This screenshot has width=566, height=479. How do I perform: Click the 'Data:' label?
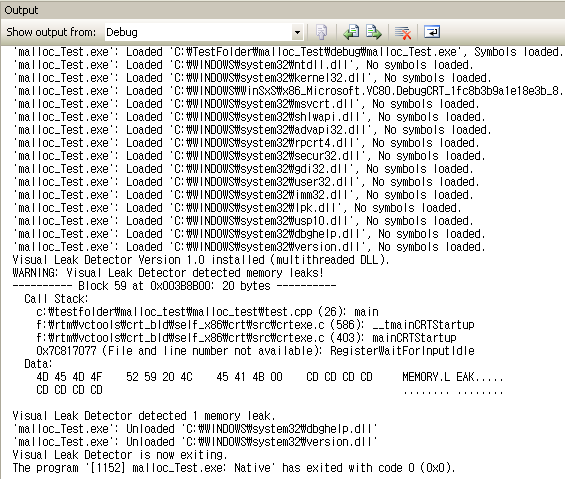[38, 364]
